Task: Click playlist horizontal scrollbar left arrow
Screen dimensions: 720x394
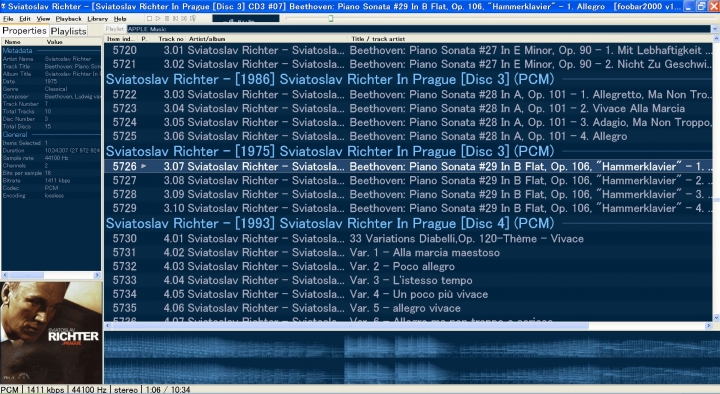Action: point(108,326)
